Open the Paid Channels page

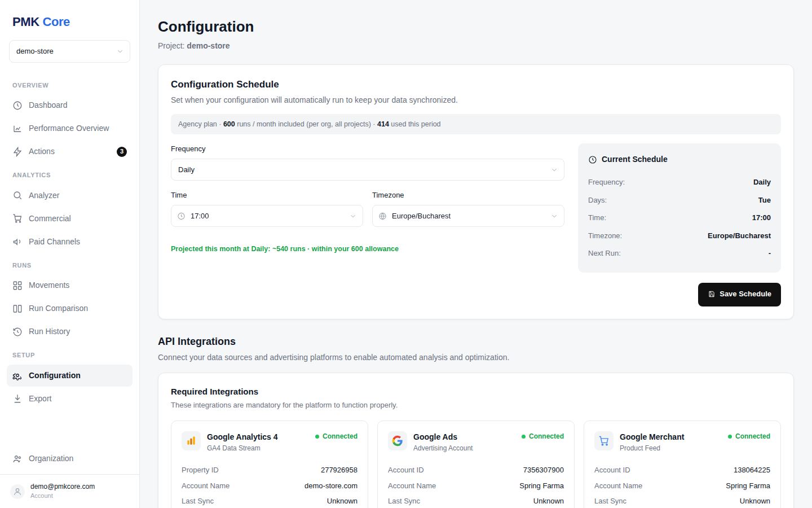pos(69,242)
